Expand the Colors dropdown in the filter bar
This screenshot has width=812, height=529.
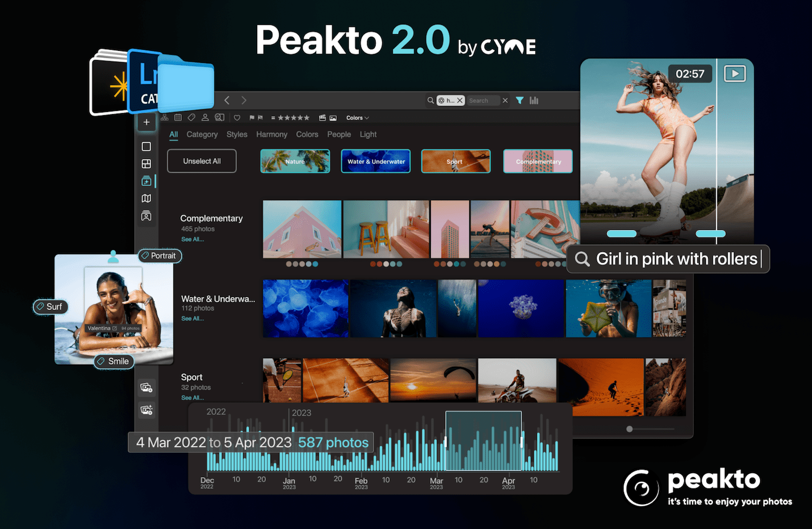point(357,118)
